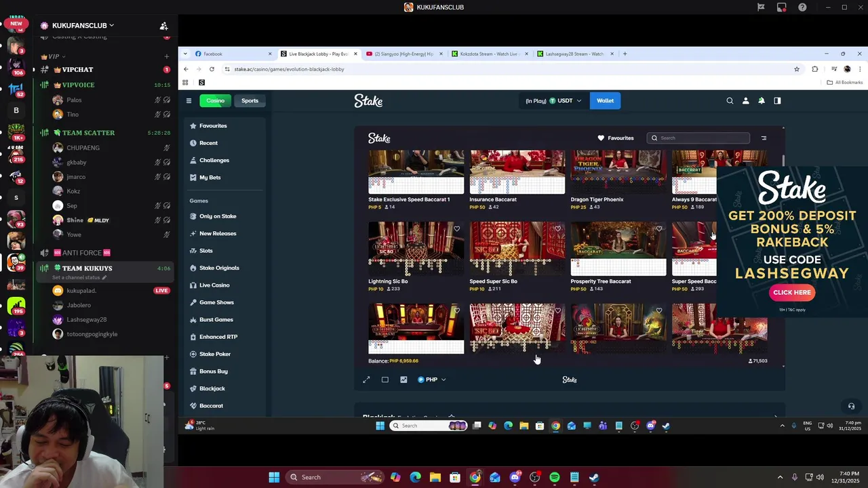Switch to the Siangyoo YouTube browser tab

(x=403, y=54)
